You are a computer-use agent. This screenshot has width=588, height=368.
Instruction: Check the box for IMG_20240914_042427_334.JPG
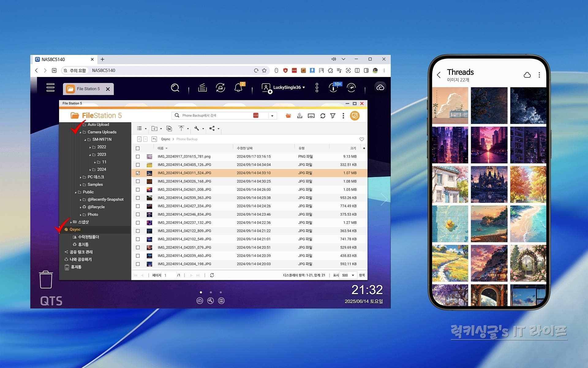138,206
